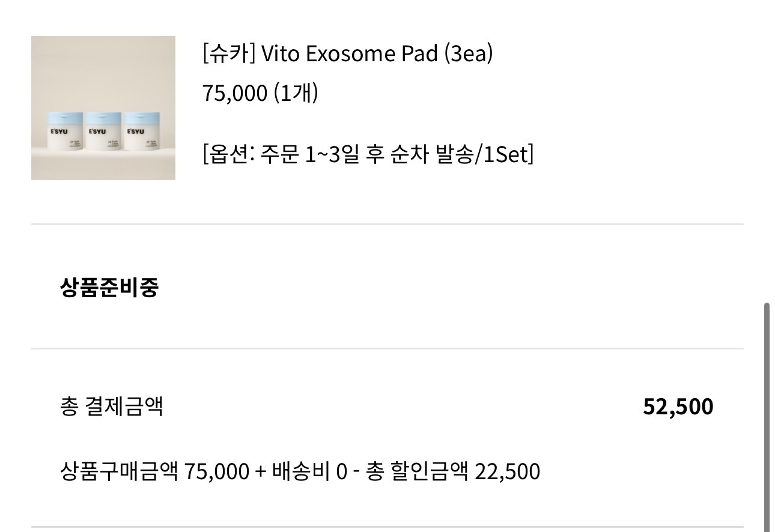The image size is (775, 532).
Task: Click the 75,000 amount in the payment breakdown
Action: [217, 471]
